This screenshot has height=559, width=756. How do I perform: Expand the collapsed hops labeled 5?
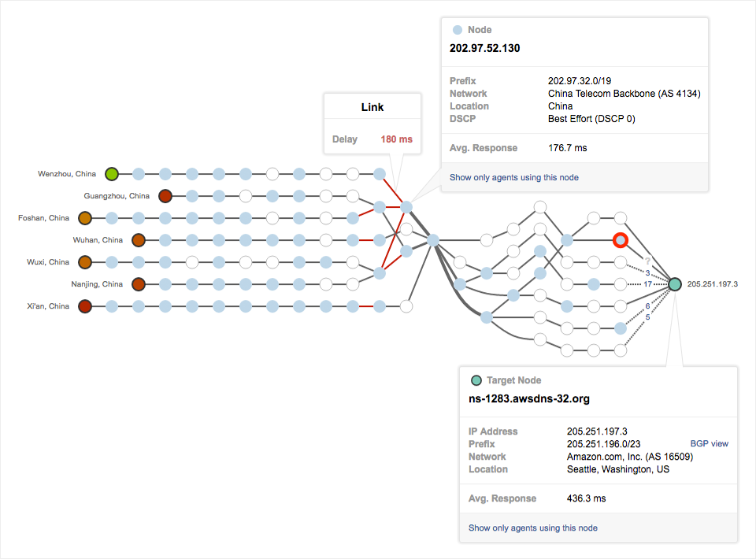(x=647, y=317)
